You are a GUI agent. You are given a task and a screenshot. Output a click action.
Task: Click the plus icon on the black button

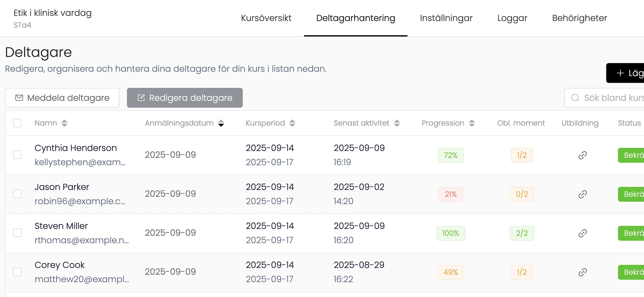pyautogui.click(x=620, y=73)
